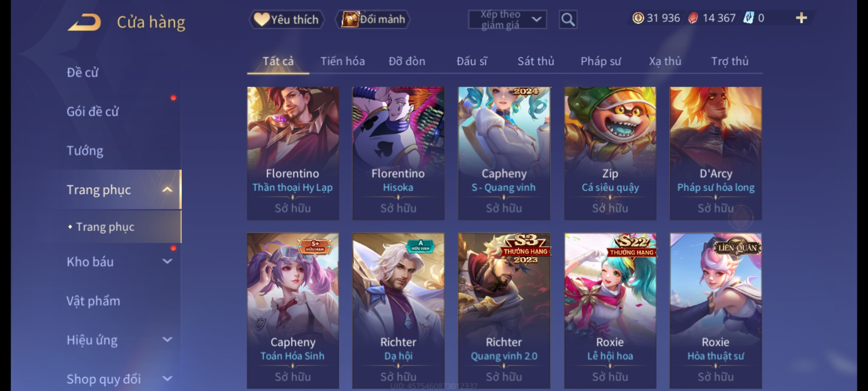The height and width of the screenshot is (391, 868).
Task: Switch to the Sát thủ tab
Action: tap(536, 61)
